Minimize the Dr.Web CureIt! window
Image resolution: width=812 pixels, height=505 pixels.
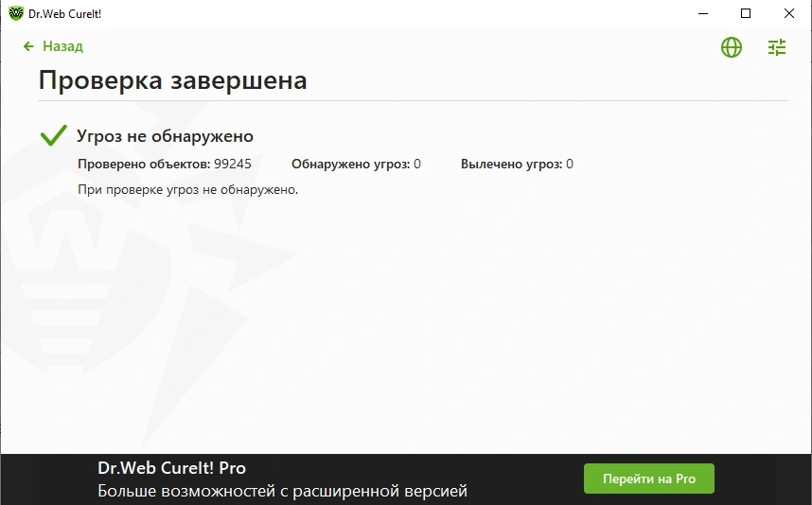tap(703, 13)
